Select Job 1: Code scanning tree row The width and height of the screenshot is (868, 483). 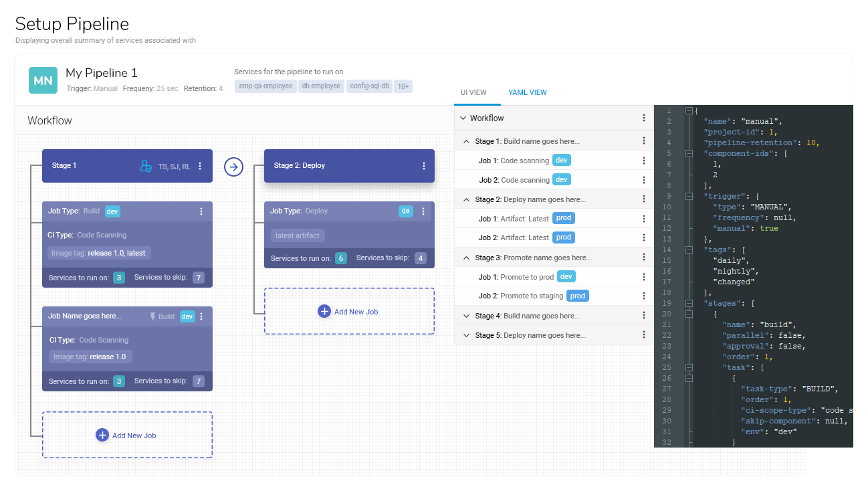554,161
